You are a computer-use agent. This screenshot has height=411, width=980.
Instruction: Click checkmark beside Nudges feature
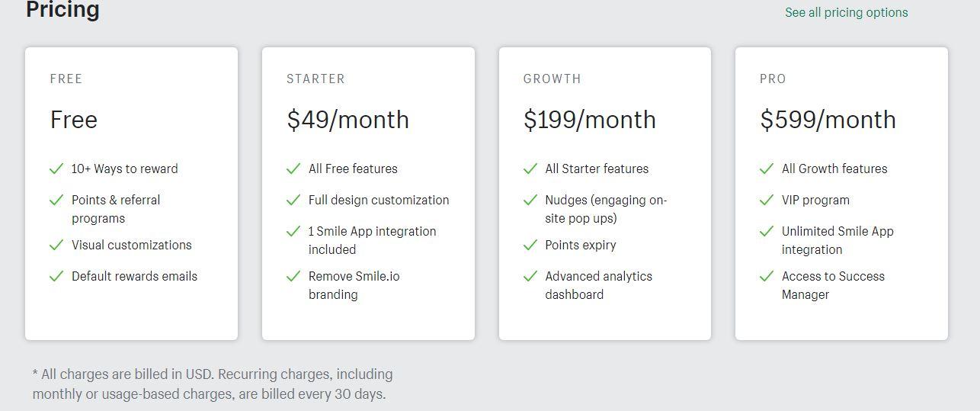coord(530,200)
